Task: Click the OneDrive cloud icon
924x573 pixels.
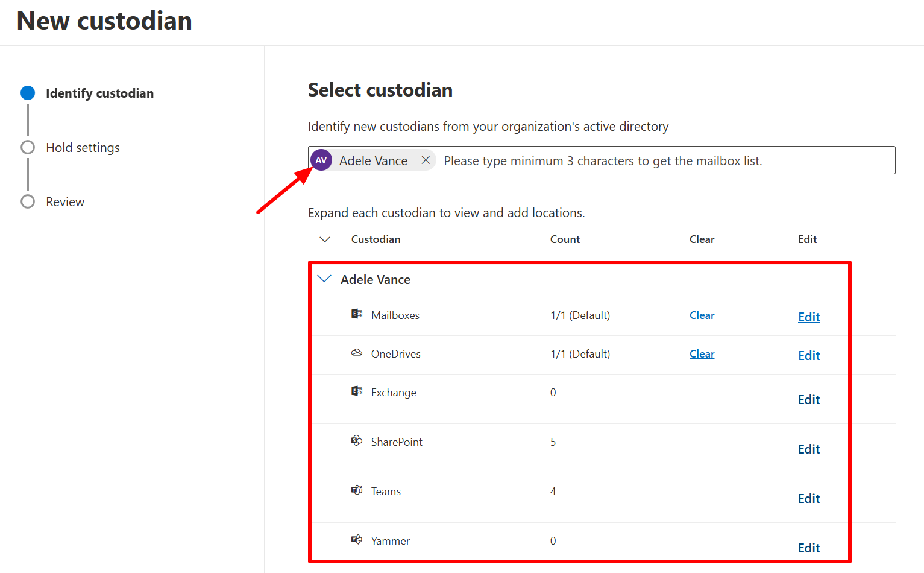Action: (x=357, y=353)
